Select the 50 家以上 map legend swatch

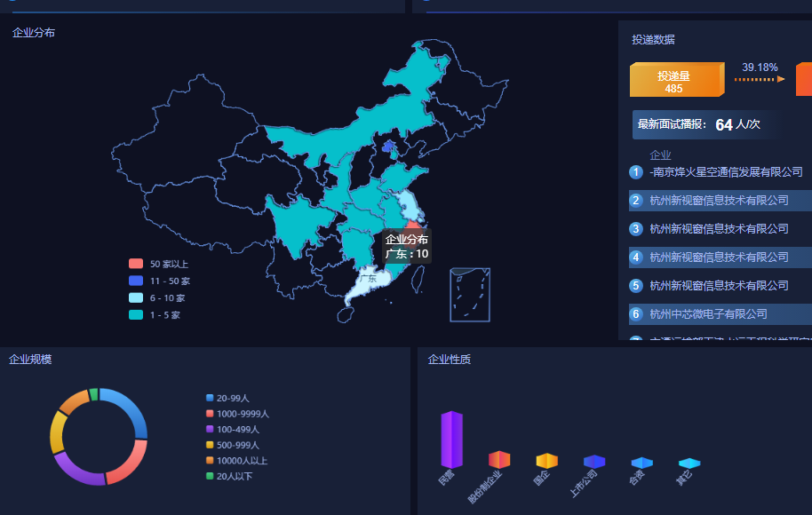coord(136,264)
